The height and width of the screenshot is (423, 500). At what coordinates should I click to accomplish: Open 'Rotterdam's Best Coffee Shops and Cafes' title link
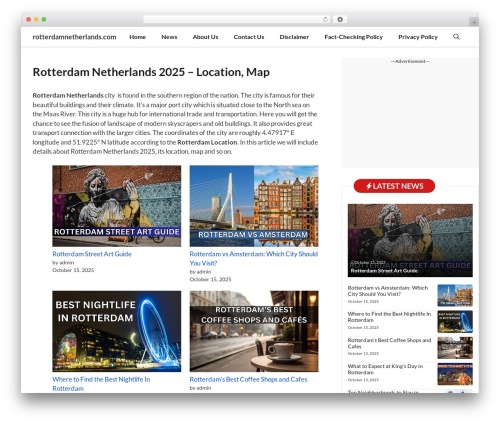(248, 379)
